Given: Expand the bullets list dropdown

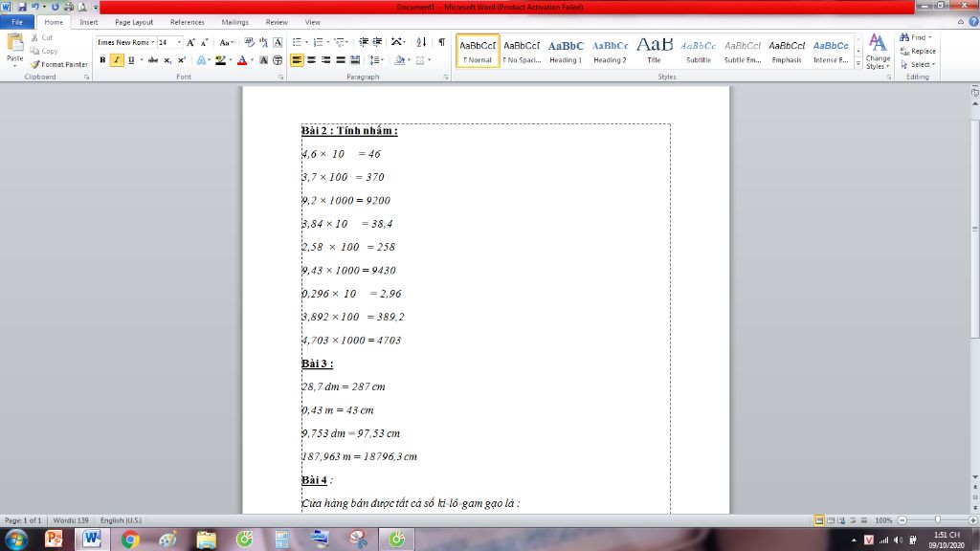Looking at the screenshot, I should pos(306,42).
